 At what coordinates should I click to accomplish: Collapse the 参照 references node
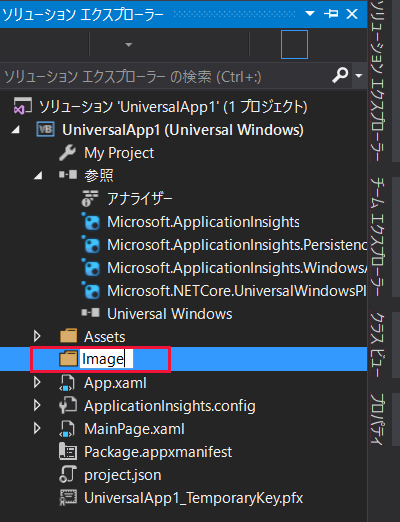(x=38, y=175)
